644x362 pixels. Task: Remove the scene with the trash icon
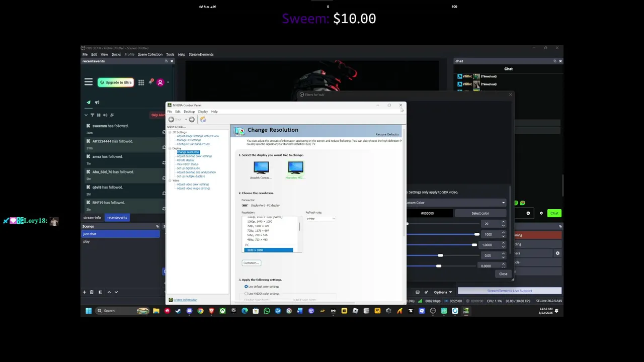(92, 292)
